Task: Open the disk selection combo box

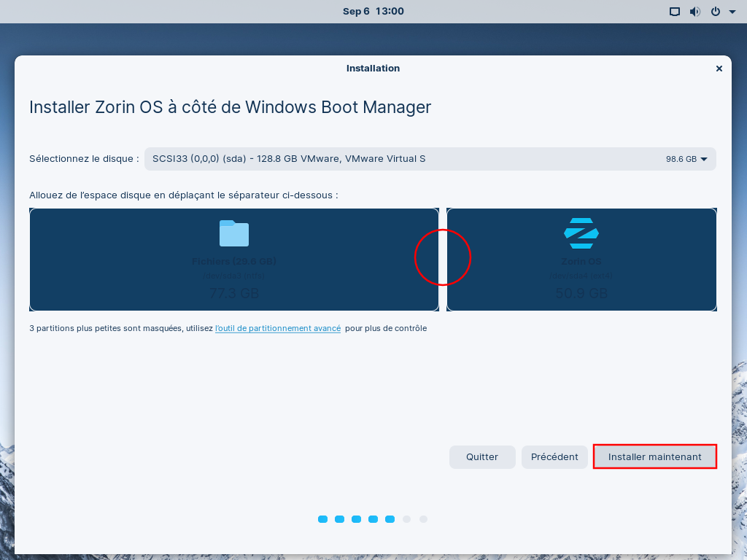Action: pos(430,159)
